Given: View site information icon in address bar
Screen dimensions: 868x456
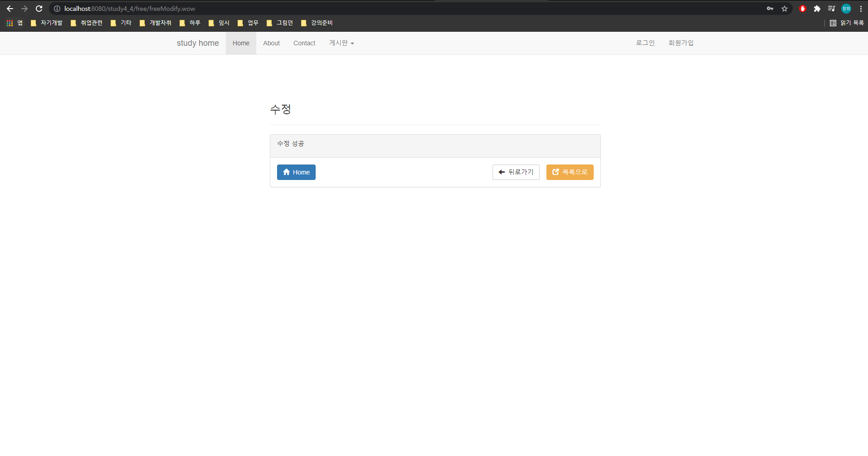Looking at the screenshot, I should click(57, 9).
